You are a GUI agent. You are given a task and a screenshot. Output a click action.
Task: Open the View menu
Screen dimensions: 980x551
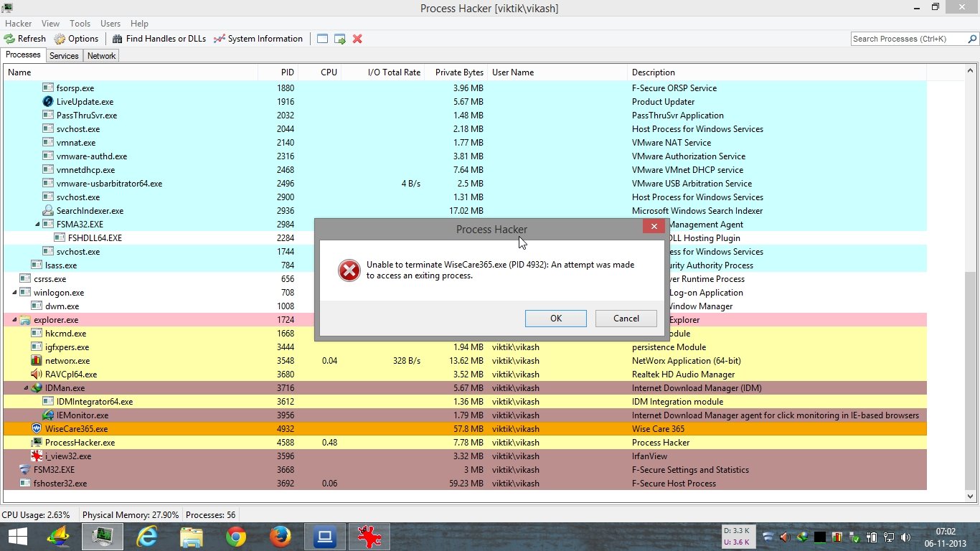(51, 24)
